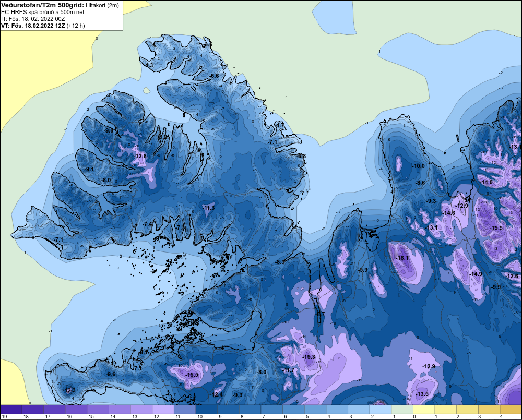This screenshot has width=522, height=420.
Task: Click the -14.9 temperature label
Action: click(476, 274)
